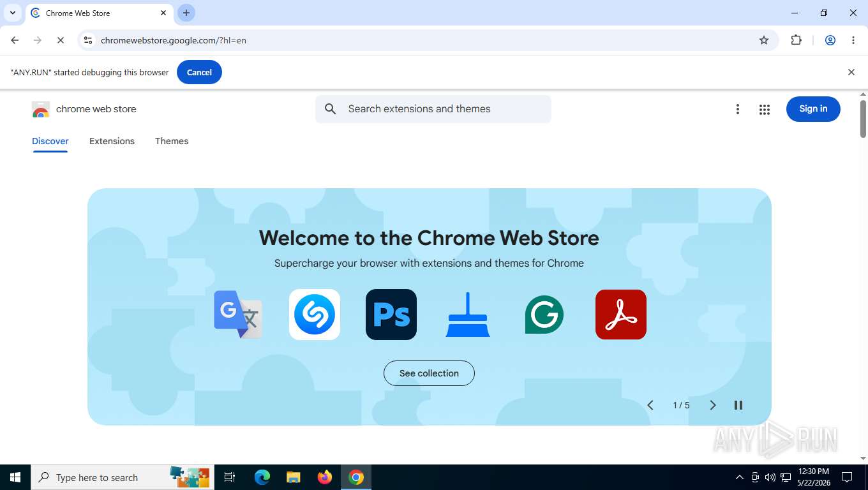The image size is (868, 490).
Task: Click the search magnifier icon
Action: point(331,109)
